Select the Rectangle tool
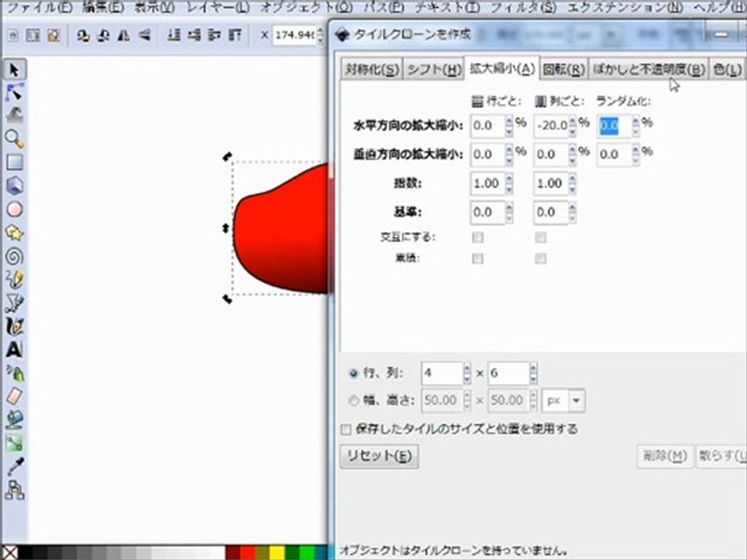The width and height of the screenshot is (747, 560). 14,163
